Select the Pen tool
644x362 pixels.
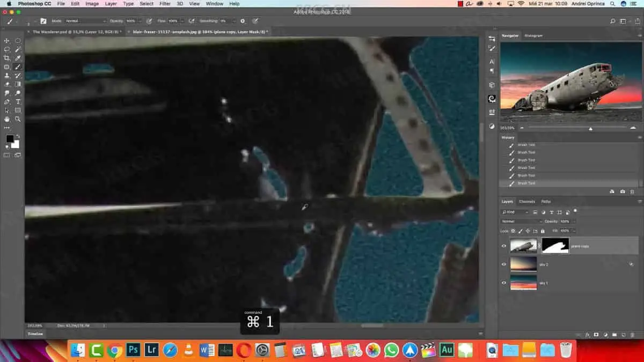7,101
